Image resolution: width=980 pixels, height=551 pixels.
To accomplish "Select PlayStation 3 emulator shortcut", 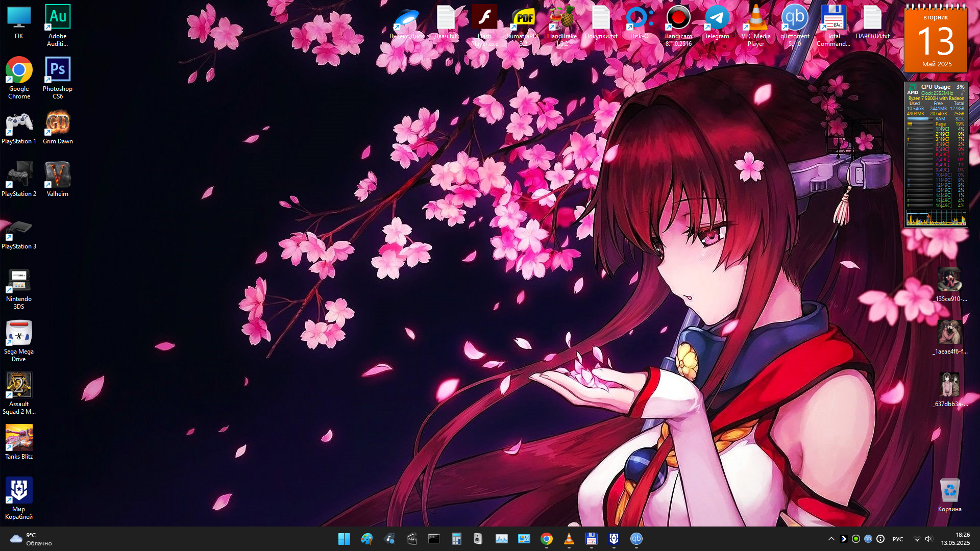I will [x=19, y=233].
